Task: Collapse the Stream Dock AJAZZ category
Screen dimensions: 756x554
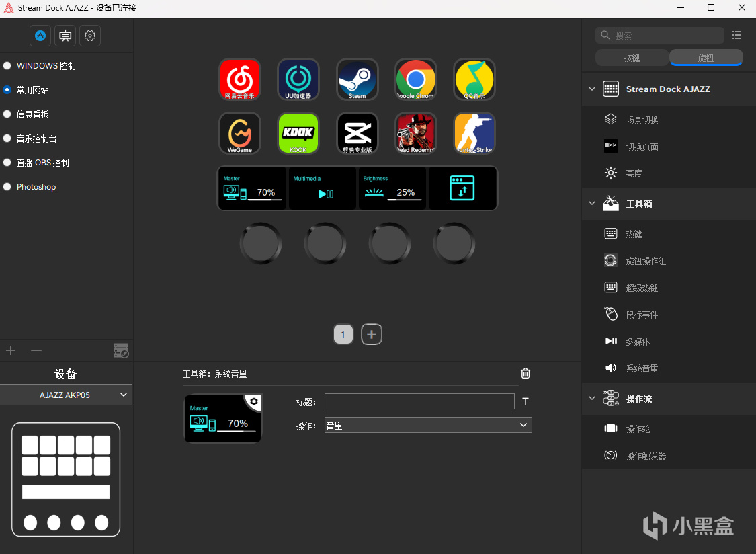Action: coord(592,89)
